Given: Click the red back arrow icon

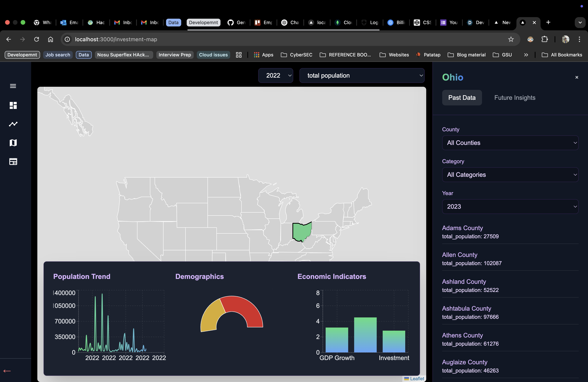Looking at the screenshot, I should pos(7,371).
